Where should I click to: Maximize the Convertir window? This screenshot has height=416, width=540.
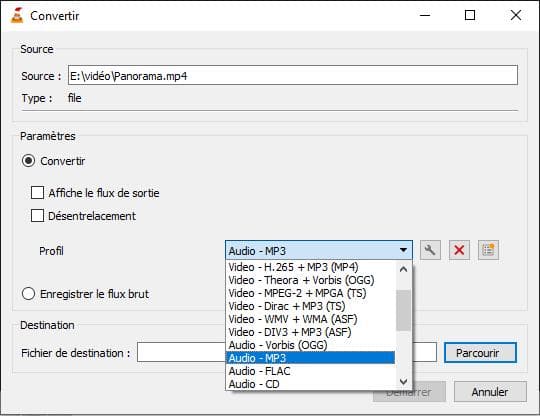(470, 15)
